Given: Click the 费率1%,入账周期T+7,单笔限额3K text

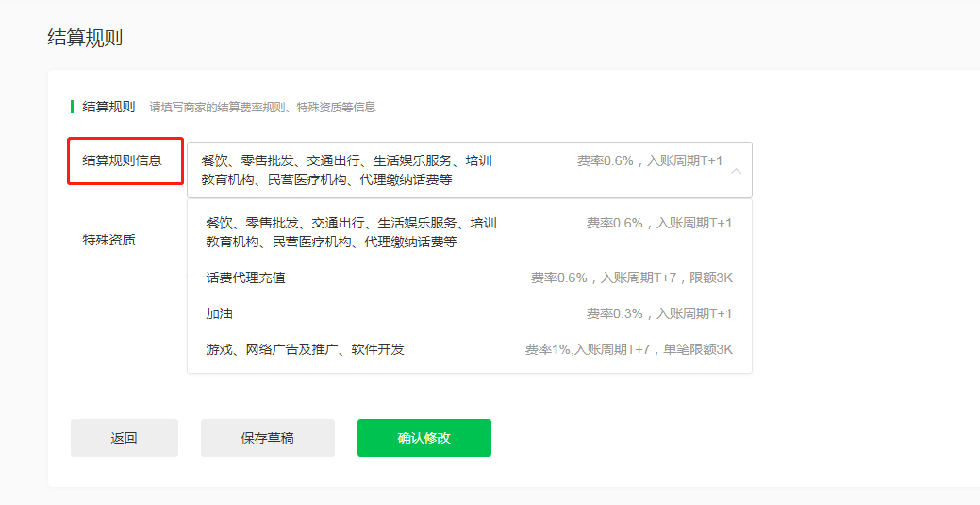Looking at the screenshot, I should click(x=629, y=349).
